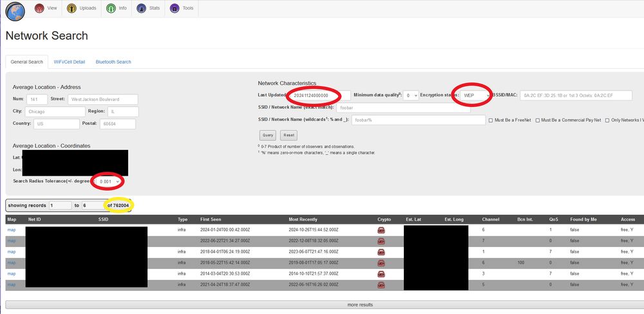Focus the SSID exact match field
Image resolution: width=644 pixels, height=314 pixels.
click(403, 107)
